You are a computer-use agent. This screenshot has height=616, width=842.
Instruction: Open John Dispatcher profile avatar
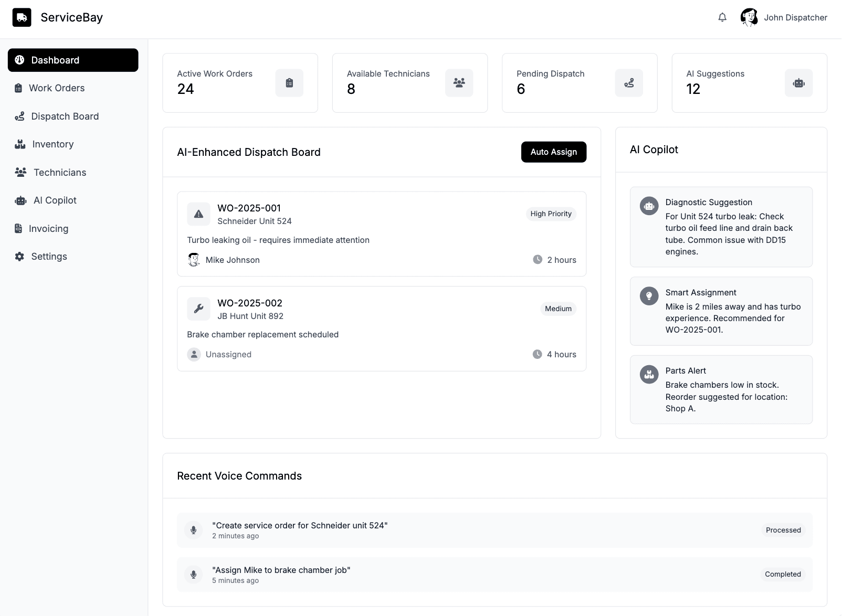749,17
